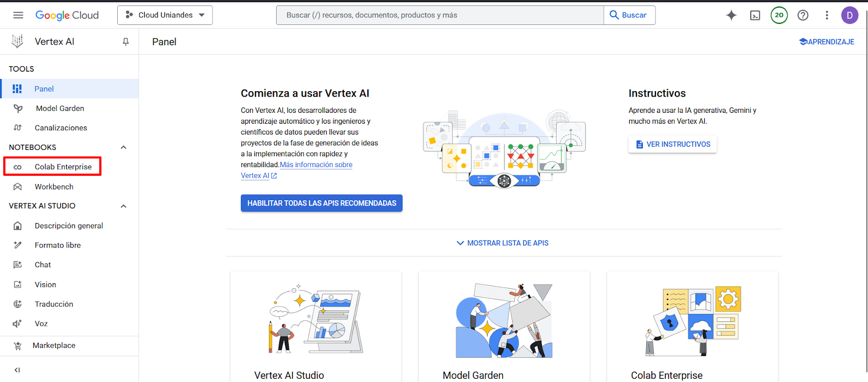Click the Vision sidebar icon

click(18, 284)
